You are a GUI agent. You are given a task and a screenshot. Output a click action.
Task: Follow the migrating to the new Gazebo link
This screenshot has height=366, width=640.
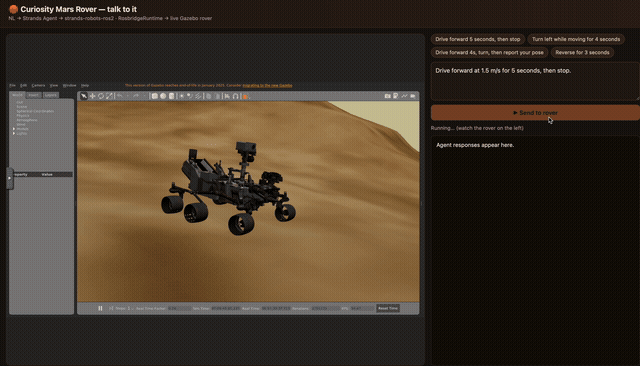[267, 85]
